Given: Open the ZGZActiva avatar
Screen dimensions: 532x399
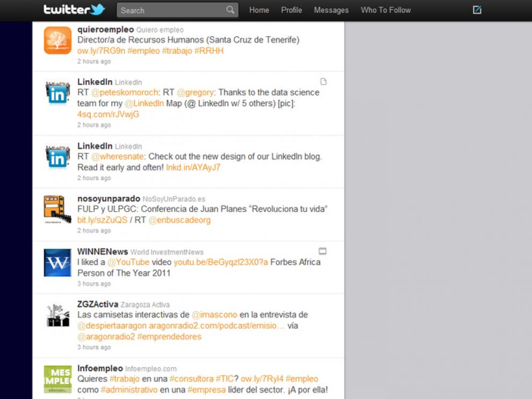Looking at the screenshot, I should coord(57,316).
